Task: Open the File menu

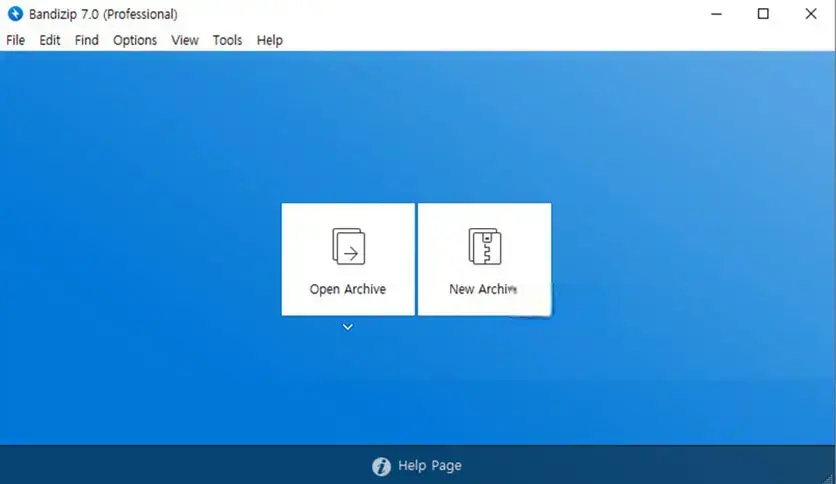Action: pos(16,40)
